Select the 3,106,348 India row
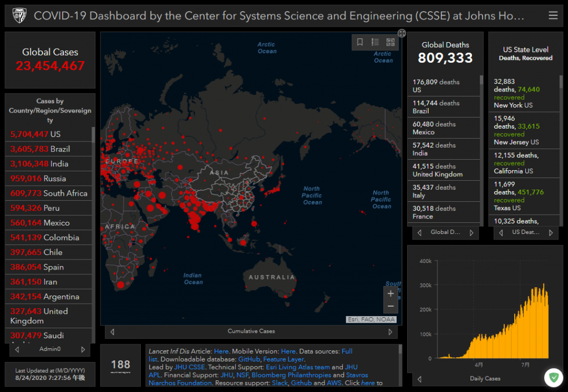Viewport: 568px width, 392px height. coord(49,164)
